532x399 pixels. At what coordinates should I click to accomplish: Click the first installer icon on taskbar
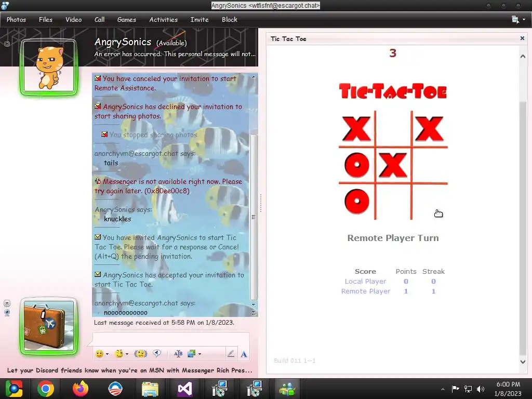pos(220,389)
